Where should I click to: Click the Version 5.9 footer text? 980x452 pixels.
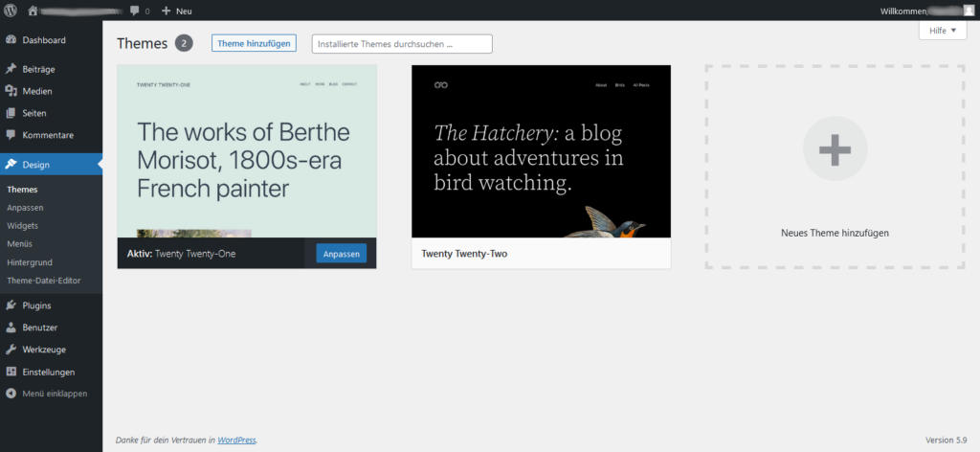tap(947, 441)
